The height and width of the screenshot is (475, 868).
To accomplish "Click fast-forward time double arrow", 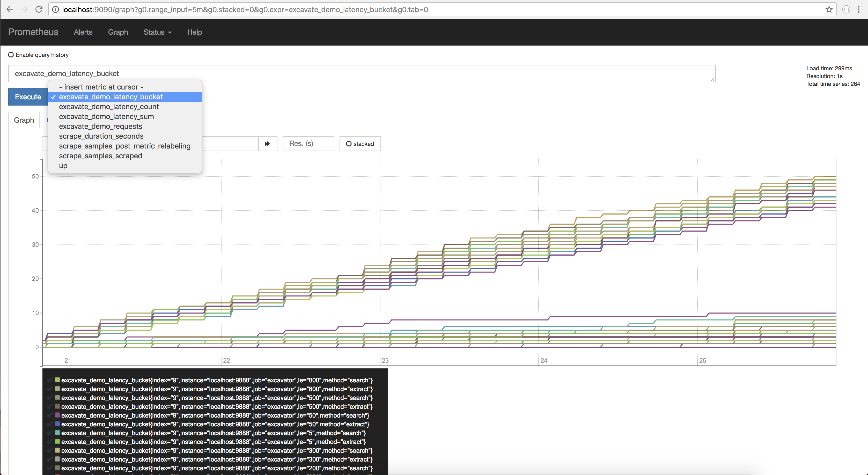I will pyautogui.click(x=267, y=144).
